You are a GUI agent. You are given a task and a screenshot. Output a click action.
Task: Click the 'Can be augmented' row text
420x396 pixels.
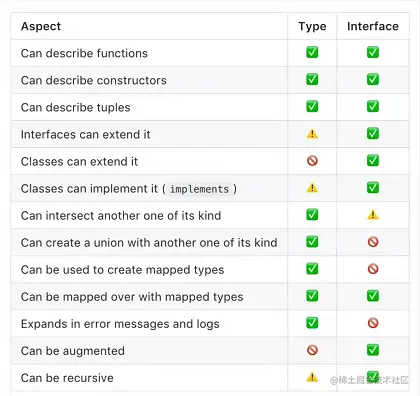73,351
